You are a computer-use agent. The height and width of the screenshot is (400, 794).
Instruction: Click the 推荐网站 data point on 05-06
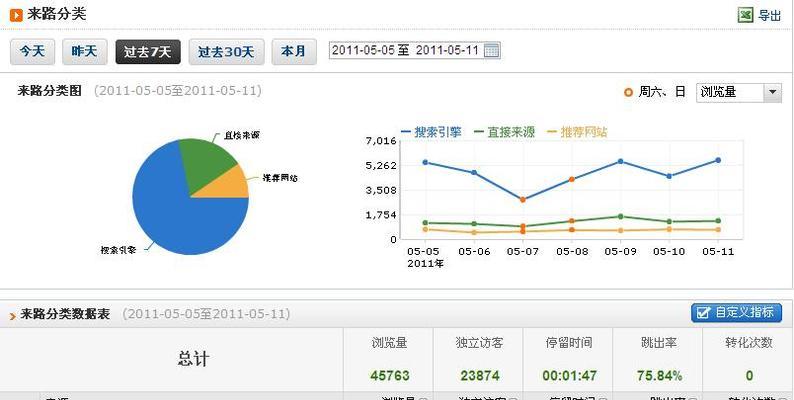tap(474, 232)
